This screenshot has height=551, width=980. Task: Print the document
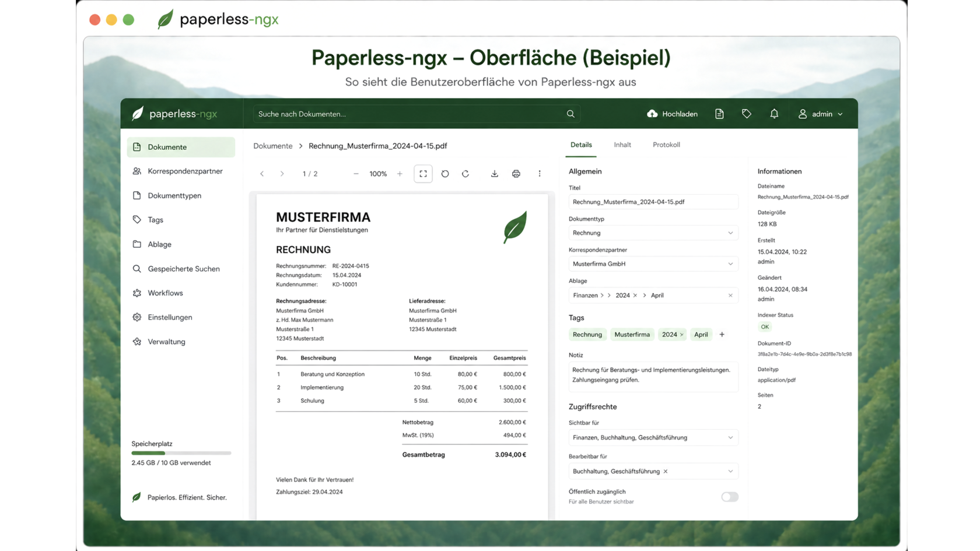tap(516, 174)
